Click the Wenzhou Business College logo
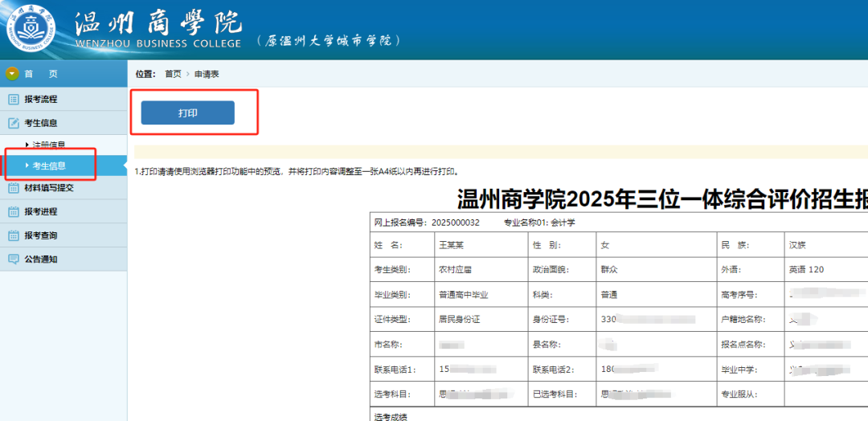Screen dimensions: 868x421 [32, 29]
